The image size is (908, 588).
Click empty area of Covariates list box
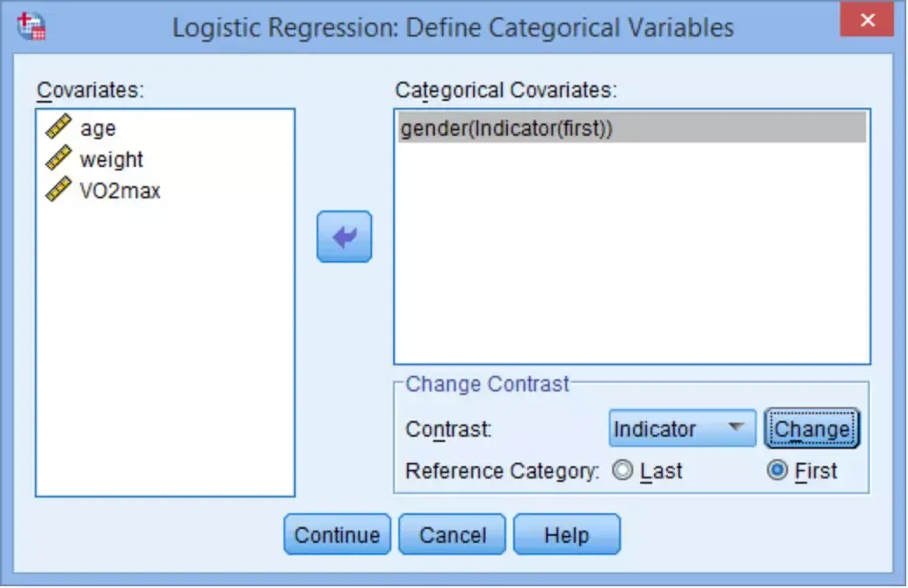coord(165,348)
